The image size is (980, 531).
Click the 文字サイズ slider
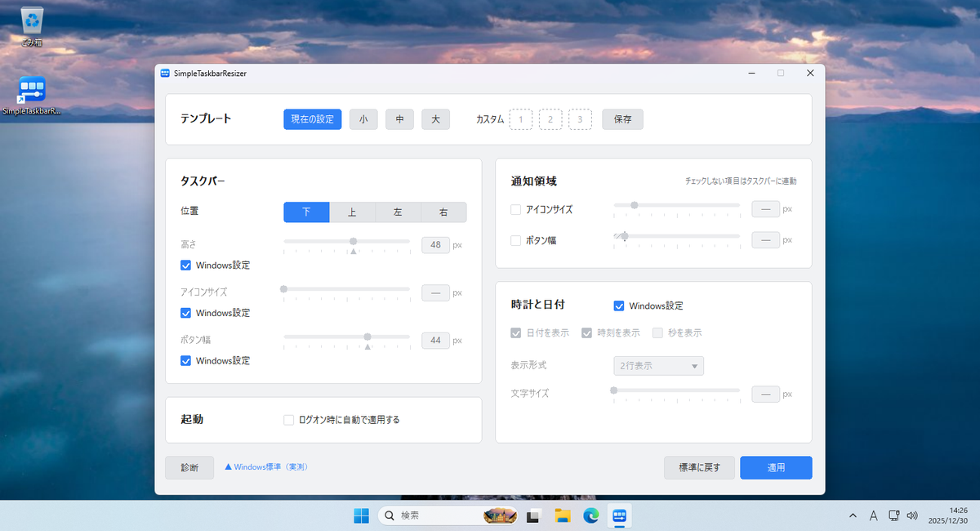coord(677,390)
